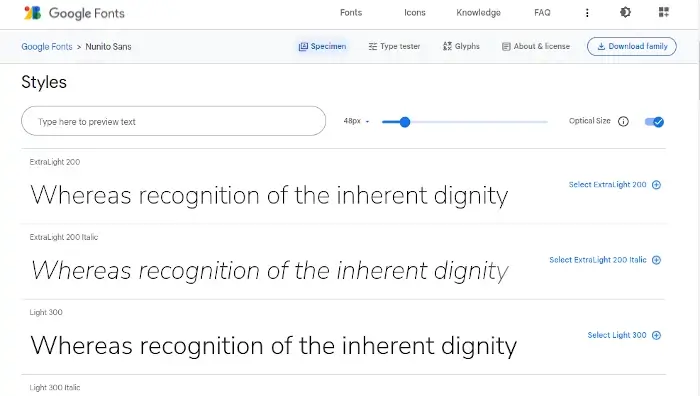Disable the Optical Size toggle

[654, 121]
